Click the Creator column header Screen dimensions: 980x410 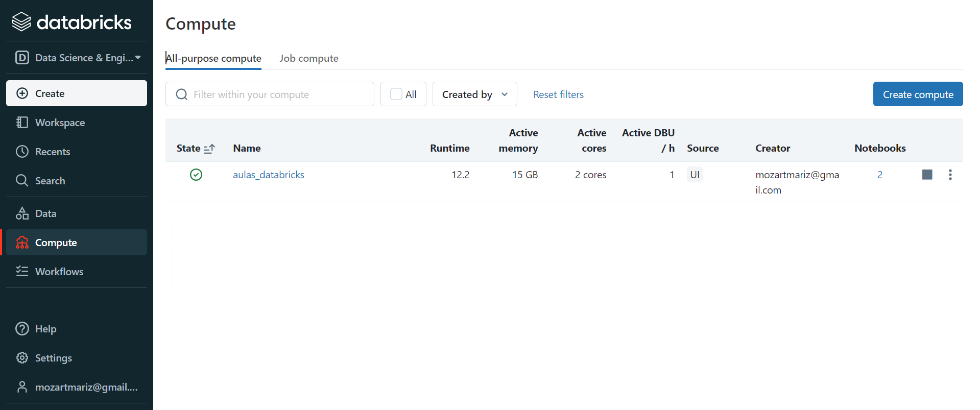point(773,148)
